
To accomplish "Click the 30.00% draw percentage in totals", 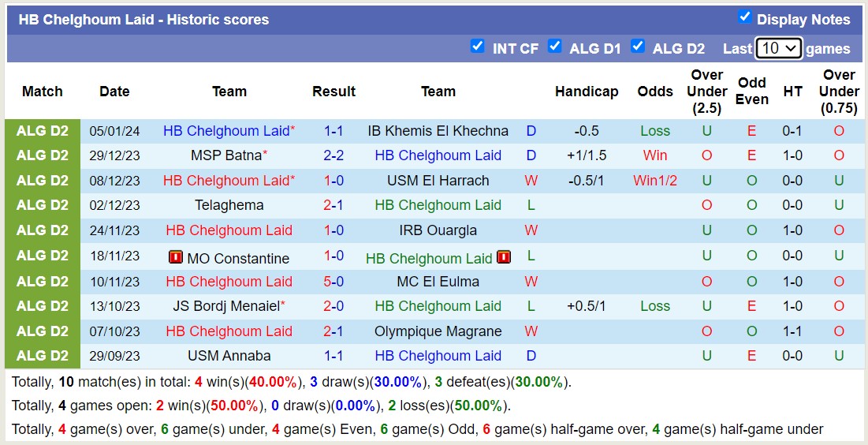I will tap(399, 382).
